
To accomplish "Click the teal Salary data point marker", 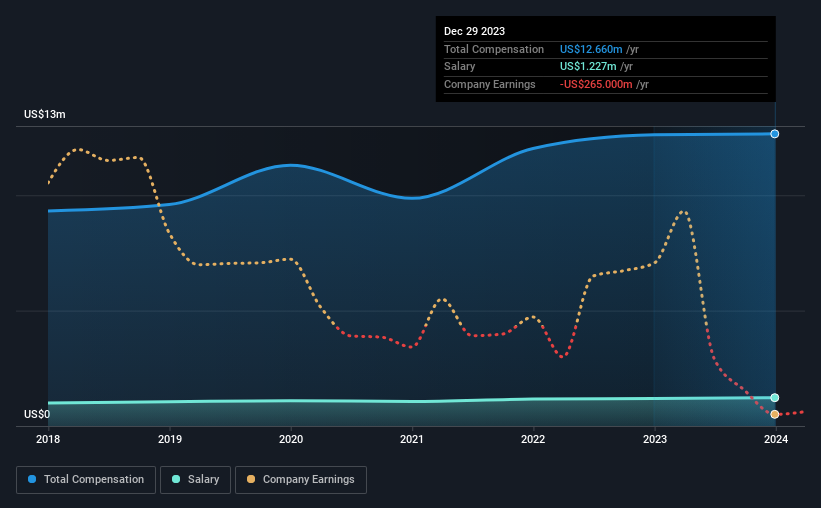I will (774, 397).
